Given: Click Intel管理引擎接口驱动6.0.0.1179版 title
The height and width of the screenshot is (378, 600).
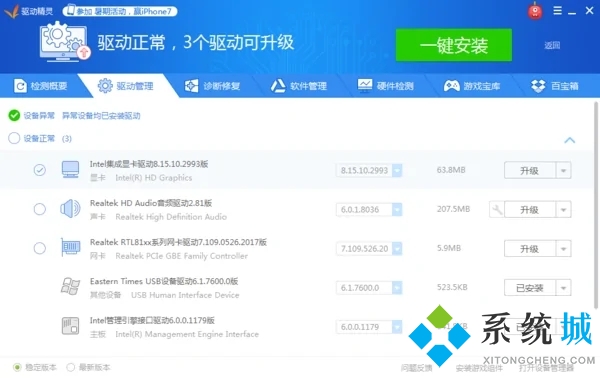Looking at the screenshot, I should click(x=152, y=320).
